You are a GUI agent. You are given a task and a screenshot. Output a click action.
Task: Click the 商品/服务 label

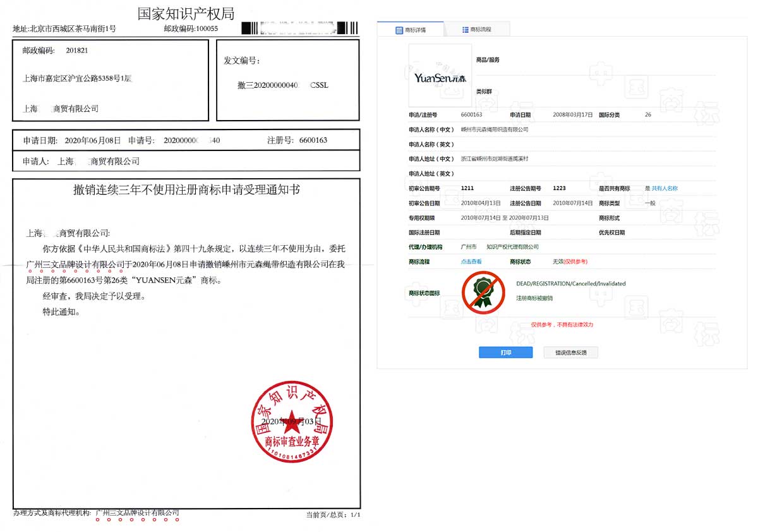point(488,60)
